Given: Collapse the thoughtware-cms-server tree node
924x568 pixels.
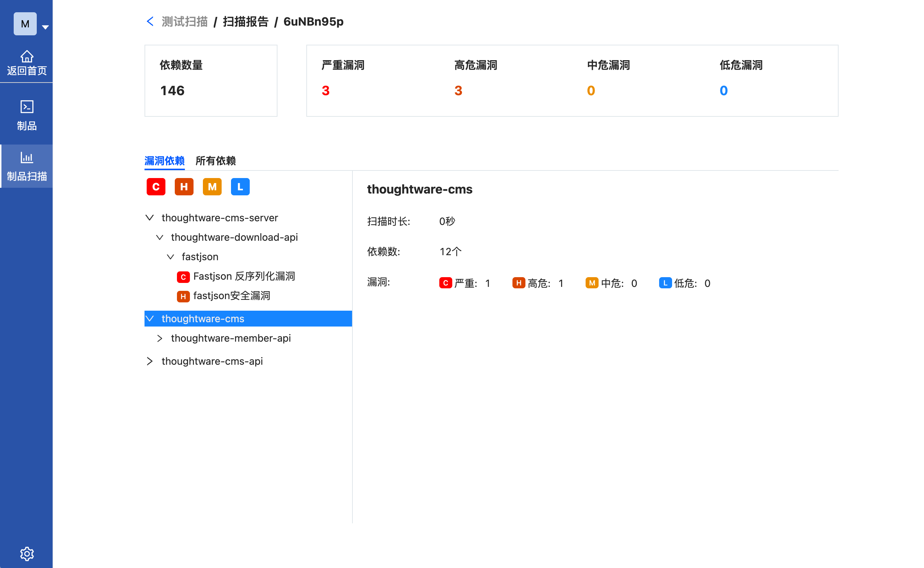Looking at the screenshot, I should (x=150, y=218).
